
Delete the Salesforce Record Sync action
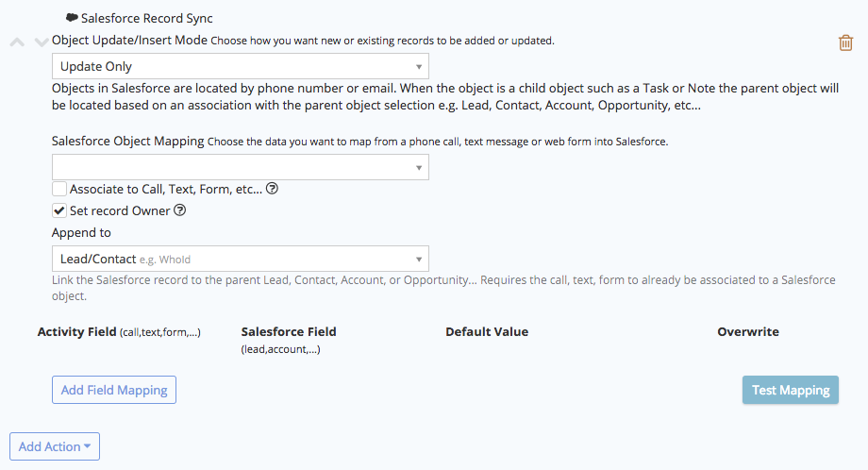click(x=845, y=42)
